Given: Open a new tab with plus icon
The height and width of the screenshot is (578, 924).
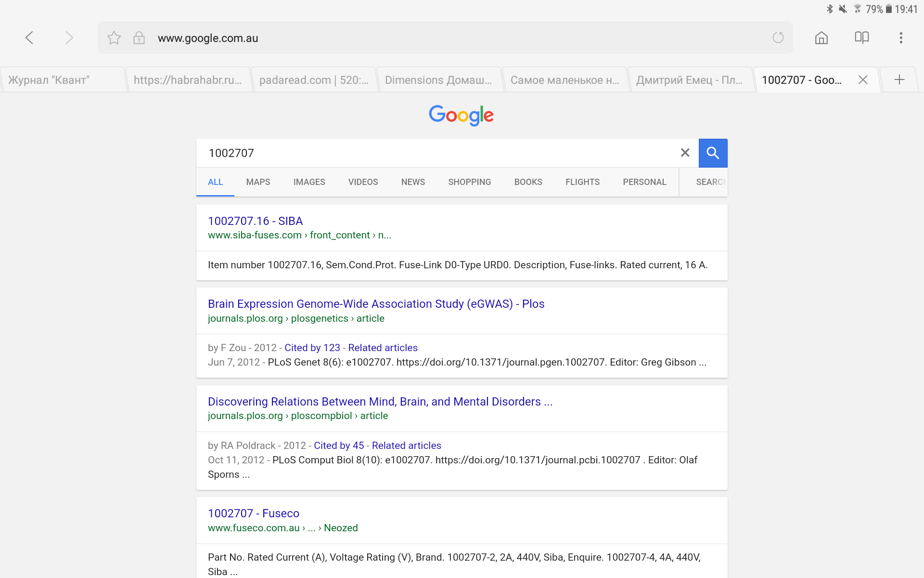Looking at the screenshot, I should click(x=899, y=80).
